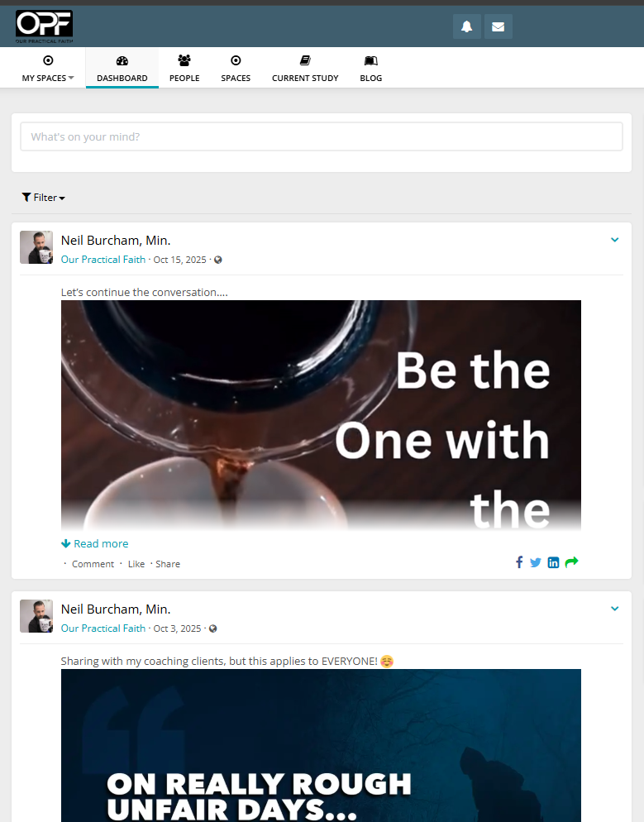The image size is (644, 822).
Task: Open the messages envelope icon
Action: 498,26
